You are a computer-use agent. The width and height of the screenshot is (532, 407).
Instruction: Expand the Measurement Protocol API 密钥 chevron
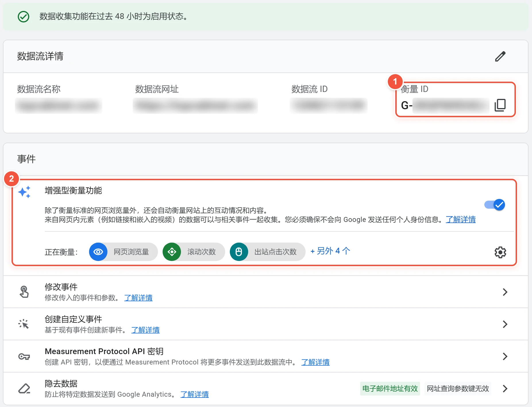(x=505, y=356)
